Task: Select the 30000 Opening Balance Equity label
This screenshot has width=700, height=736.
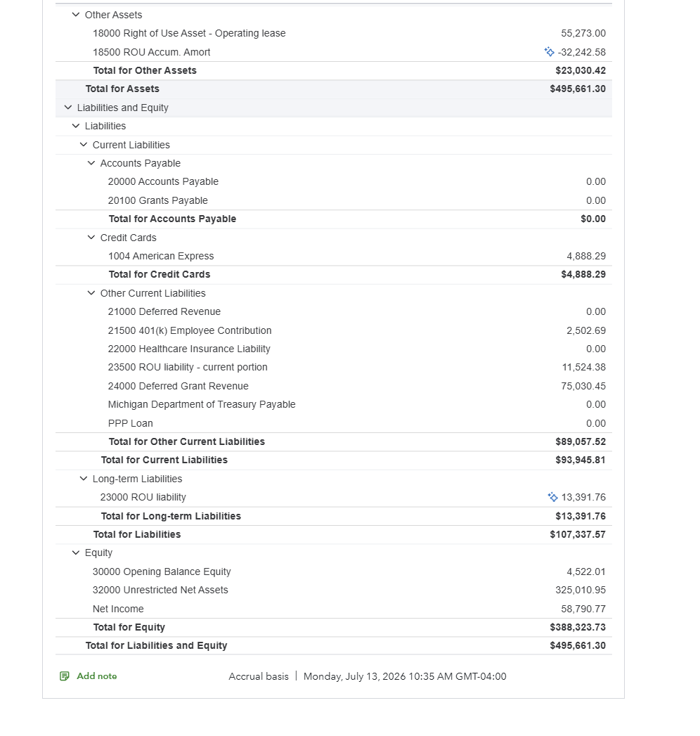Action: [162, 572]
